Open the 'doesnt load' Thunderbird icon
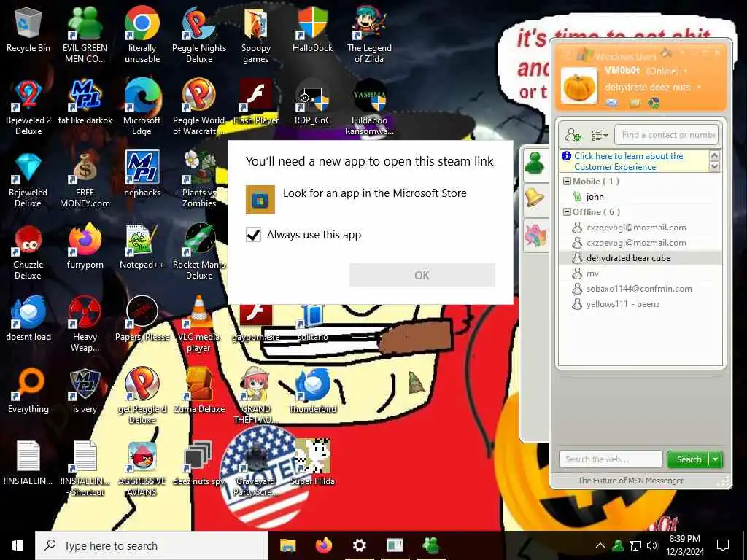This screenshot has width=747, height=560. [28, 319]
